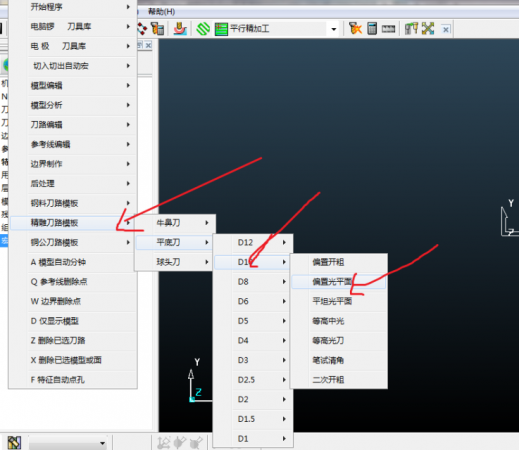
Task: Choose the 偏置开粗 strategy
Action: click(x=339, y=262)
